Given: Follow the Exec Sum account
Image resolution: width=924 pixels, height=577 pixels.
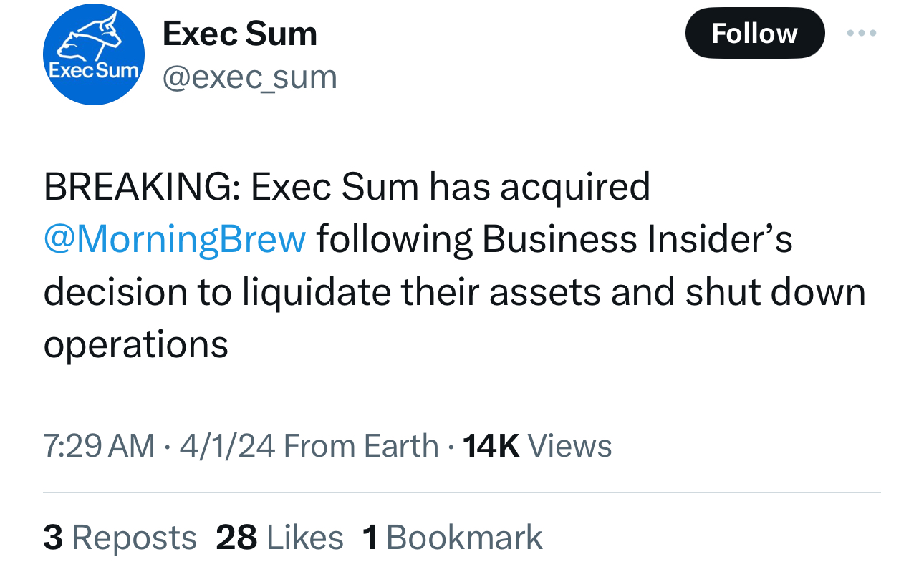Looking at the screenshot, I should point(754,34).
